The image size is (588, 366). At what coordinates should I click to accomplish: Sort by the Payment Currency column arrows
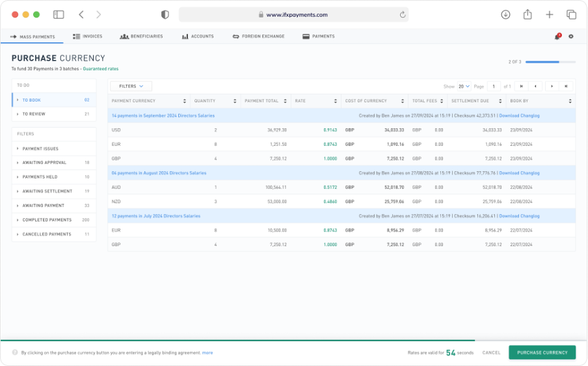click(185, 101)
